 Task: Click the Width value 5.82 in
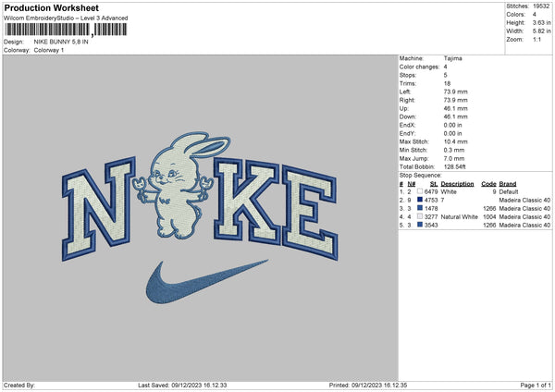541,31
